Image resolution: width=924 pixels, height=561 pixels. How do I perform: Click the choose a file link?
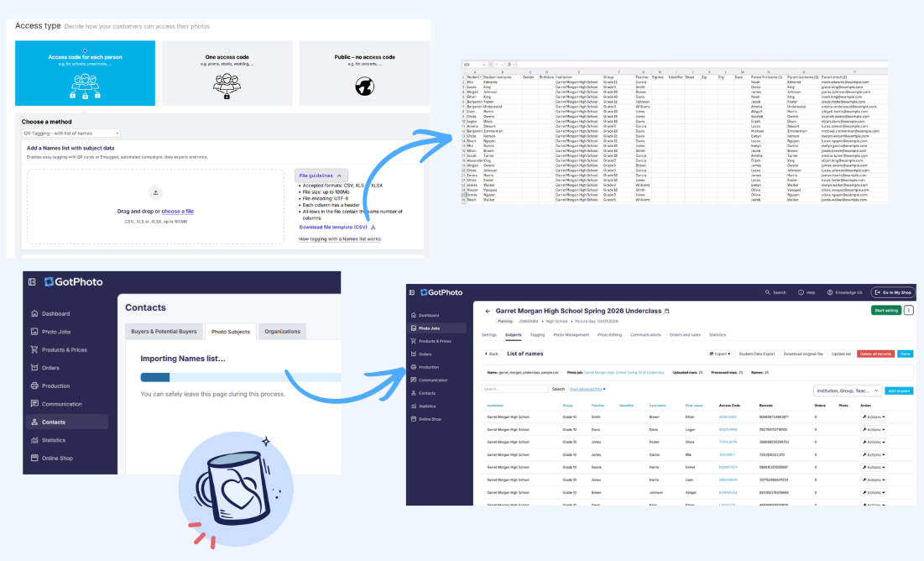(177, 211)
